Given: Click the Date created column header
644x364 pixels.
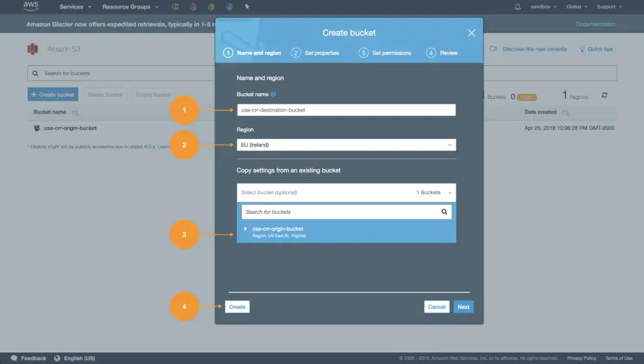Looking at the screenshot, I should [540, 112].
